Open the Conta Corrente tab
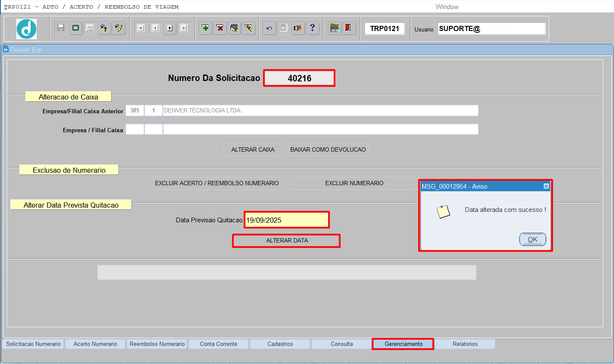 point(218,344)
